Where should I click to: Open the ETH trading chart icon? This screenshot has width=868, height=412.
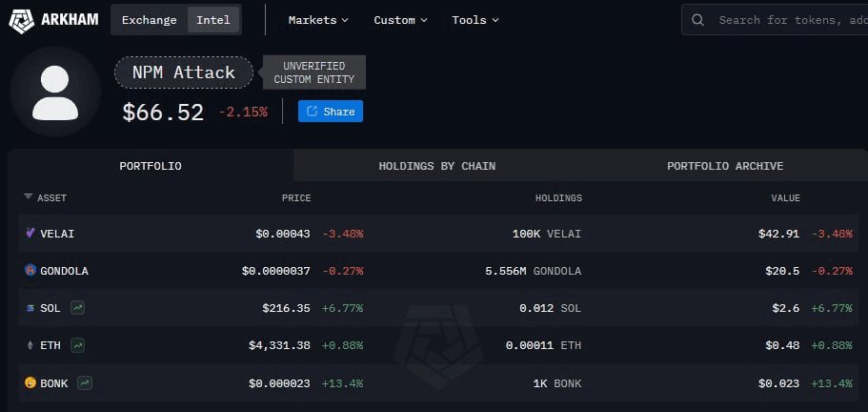78,345
